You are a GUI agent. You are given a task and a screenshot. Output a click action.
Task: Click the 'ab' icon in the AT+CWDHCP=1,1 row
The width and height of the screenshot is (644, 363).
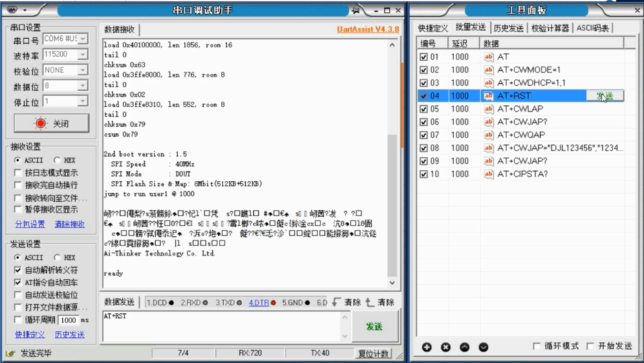tap(488, 83)
